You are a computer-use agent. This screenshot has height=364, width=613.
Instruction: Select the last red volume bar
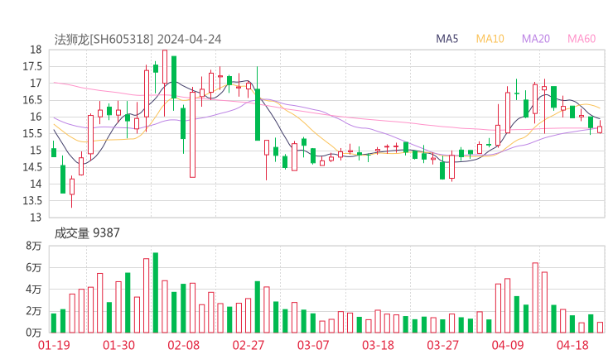click(600, 328)
